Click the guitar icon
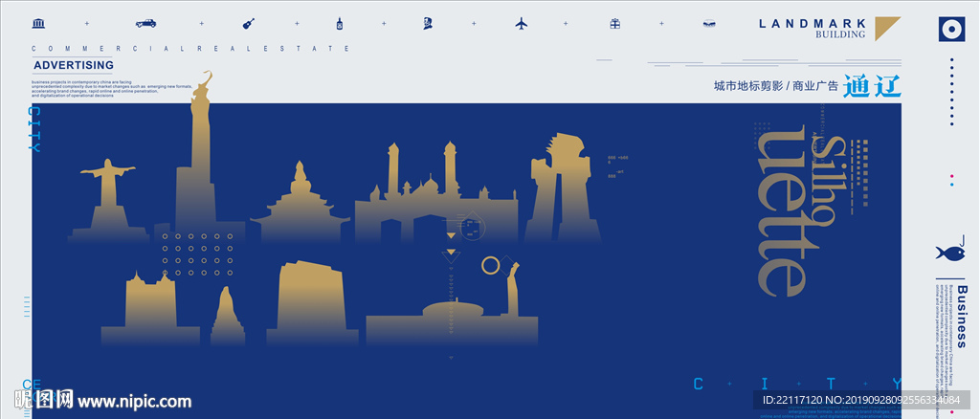This screenshot has height=419, width=980. [249, 24]
